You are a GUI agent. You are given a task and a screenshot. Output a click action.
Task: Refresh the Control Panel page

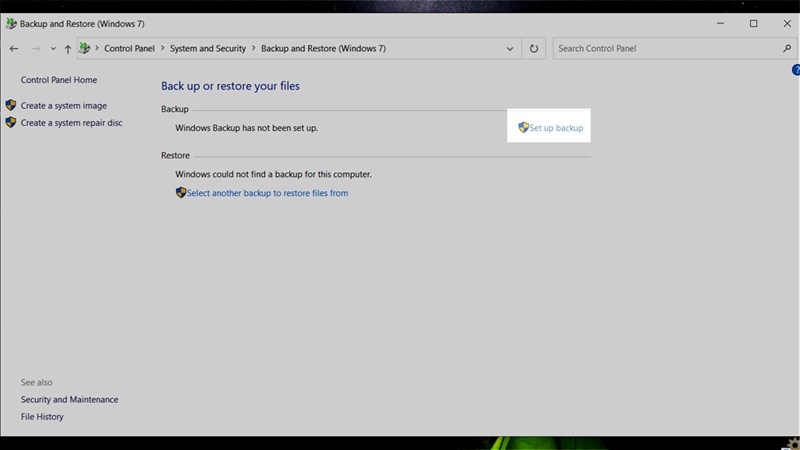coord(534,48)
